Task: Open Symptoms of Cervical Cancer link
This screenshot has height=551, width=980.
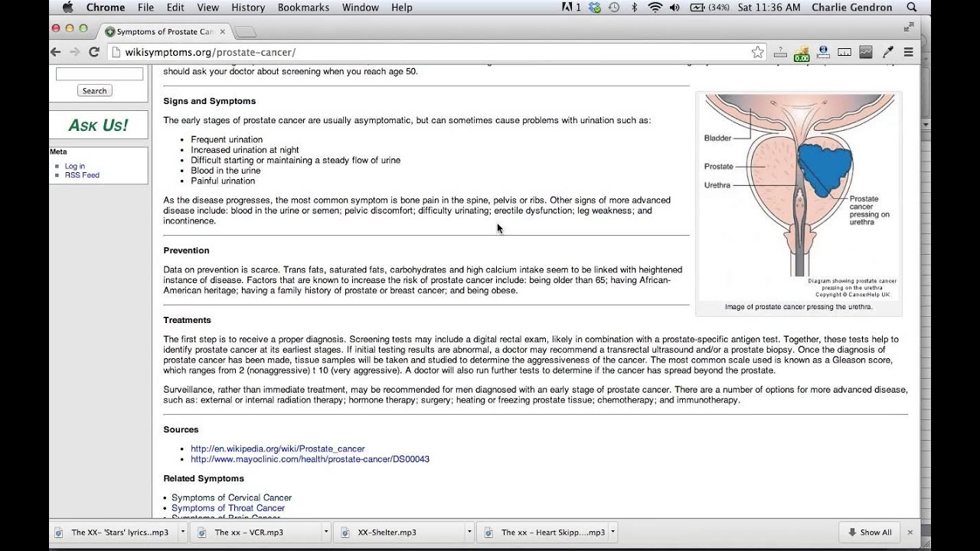Action: [231, 497]
